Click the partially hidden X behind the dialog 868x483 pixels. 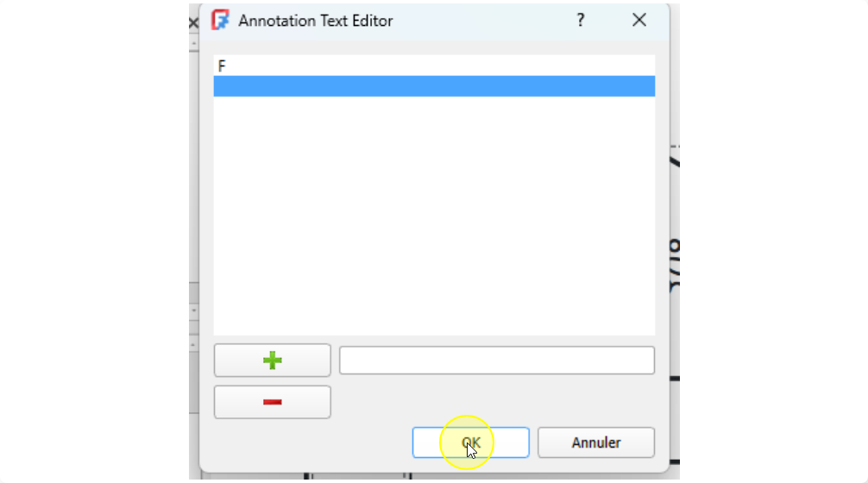pos(193,23)
